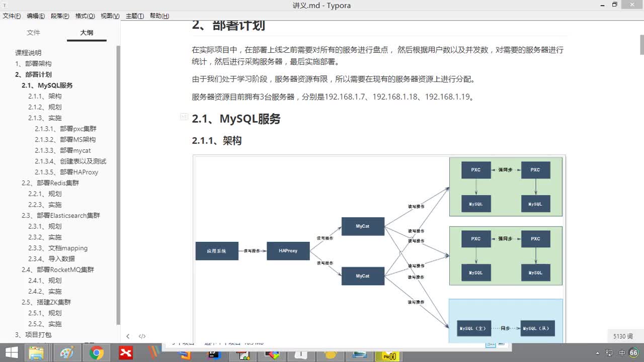
Task: Open the red X app in taskbar
Action: [126, 353]
